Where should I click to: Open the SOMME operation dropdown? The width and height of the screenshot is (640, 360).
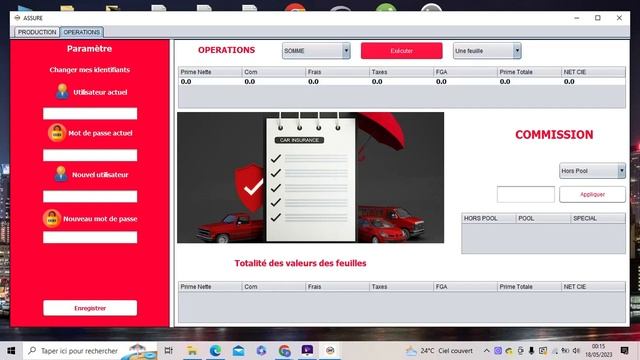(x=316, y=51)
